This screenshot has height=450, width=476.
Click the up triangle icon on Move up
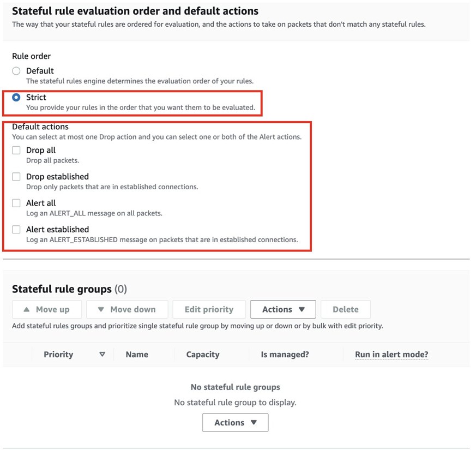click(x=27, y=309)
